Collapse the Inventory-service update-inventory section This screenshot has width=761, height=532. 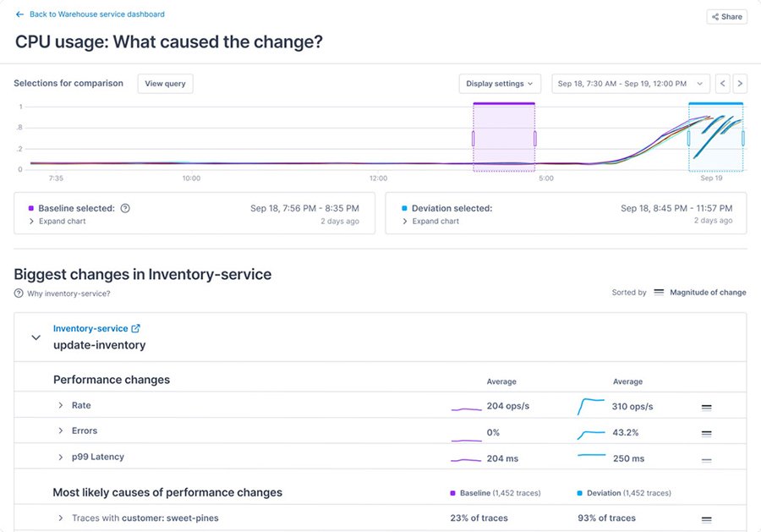point(36,336)
